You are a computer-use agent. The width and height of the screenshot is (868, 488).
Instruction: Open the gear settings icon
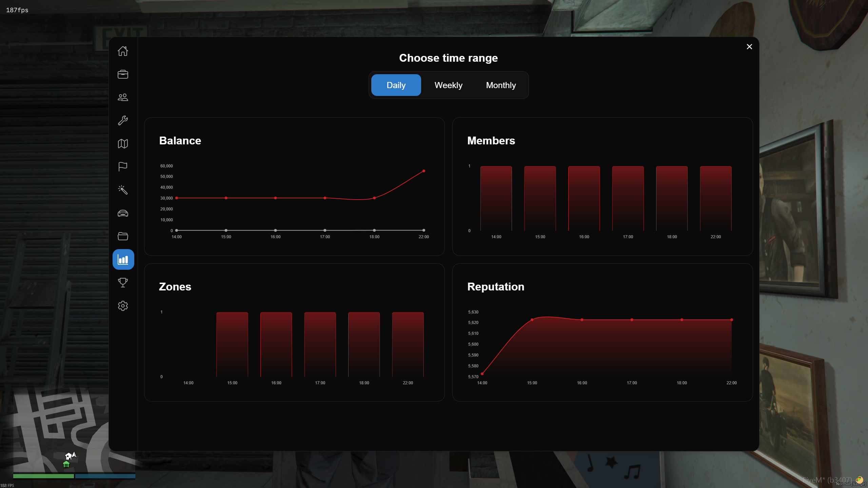pyautogui.click(x=123, y=306)
